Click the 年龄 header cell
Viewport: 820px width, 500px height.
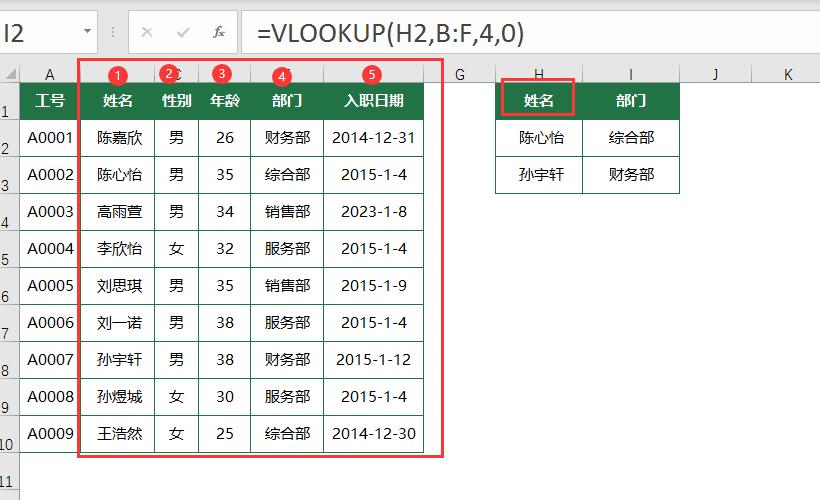[x=225, y=101]
